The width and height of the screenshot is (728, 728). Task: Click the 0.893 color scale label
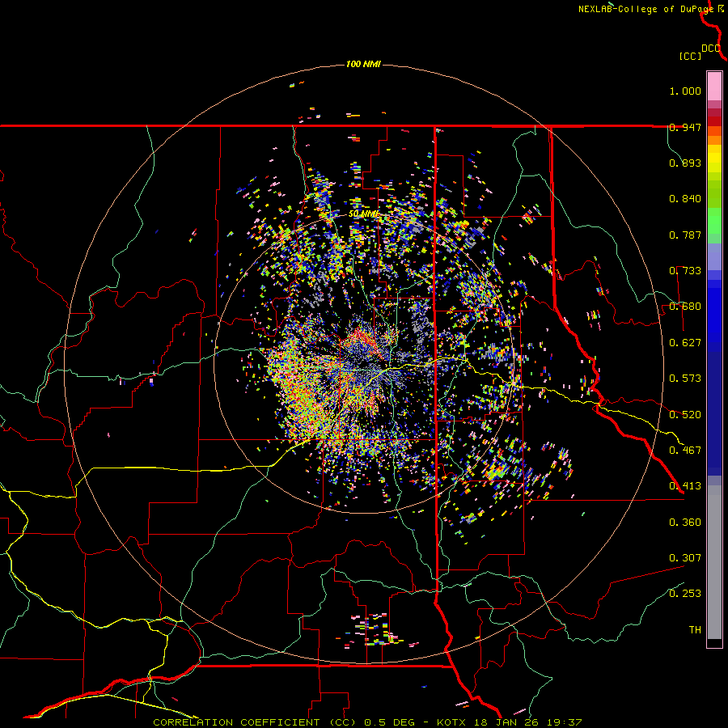tap(685, 163)
